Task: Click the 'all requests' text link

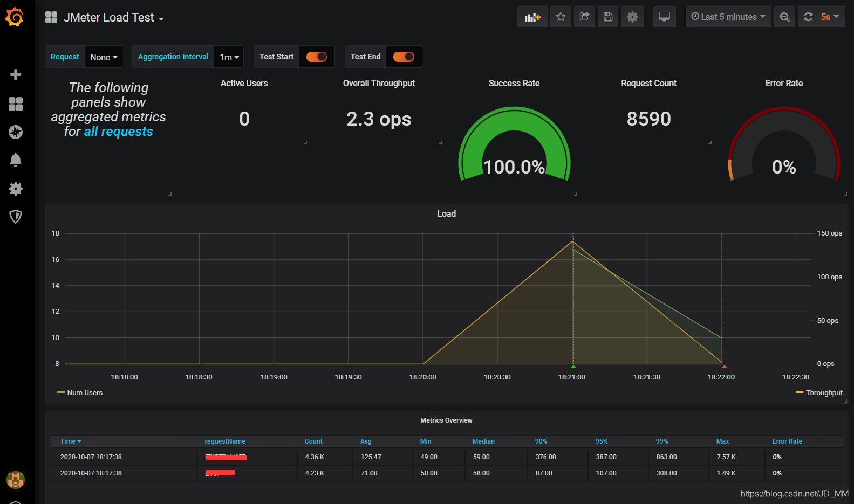Action: 118,132
